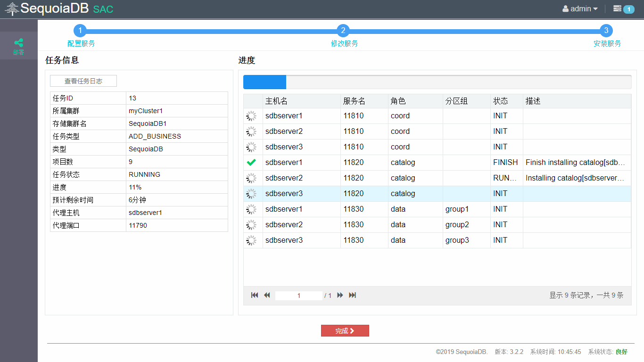This screenshot has width=644, height=362.
Task: Click the 'Finish installing catalog' description
Action: pyautogui.click(x=576, y=162)
